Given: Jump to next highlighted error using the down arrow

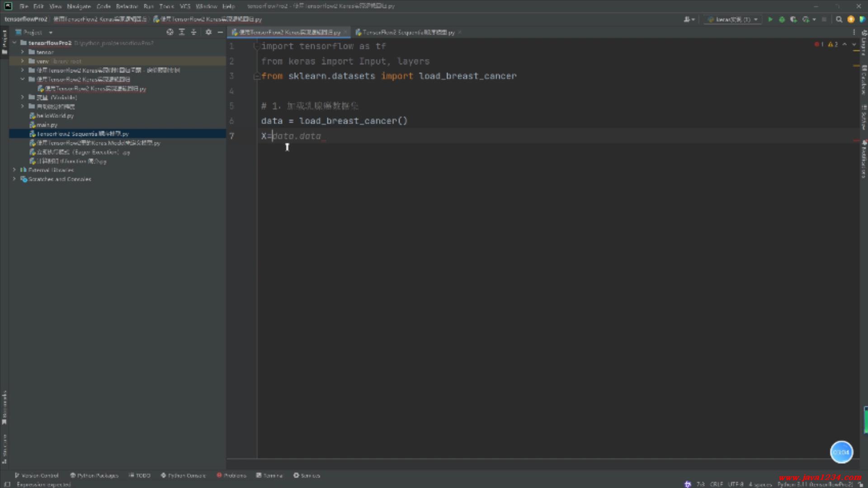Looking at the screenshot, I should (854, 44).
